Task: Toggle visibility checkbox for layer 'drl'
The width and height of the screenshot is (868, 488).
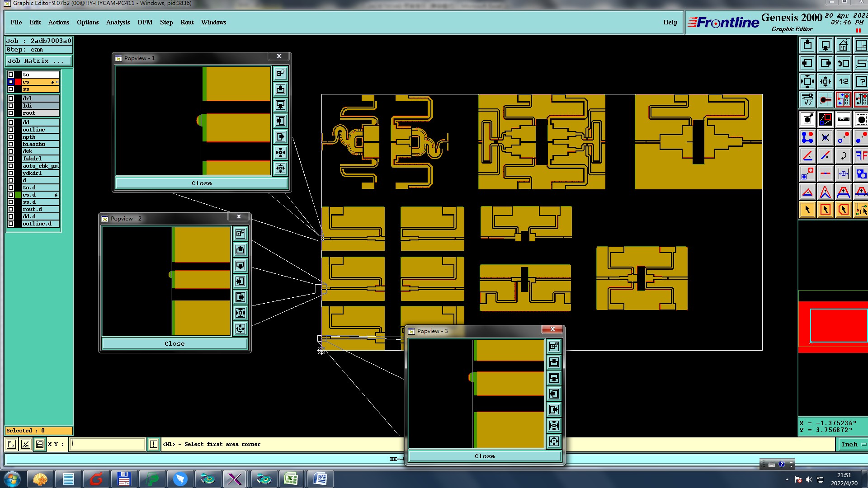Action: 11,99
